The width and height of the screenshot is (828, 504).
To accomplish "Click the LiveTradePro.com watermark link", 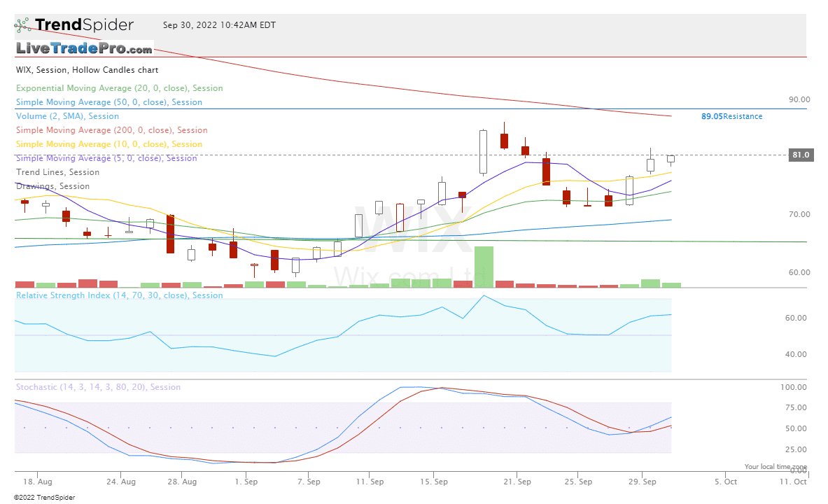I will pos(84,49).
